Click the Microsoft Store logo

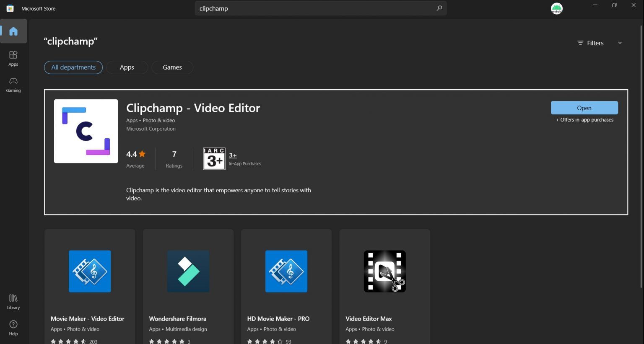coord(9,8)
